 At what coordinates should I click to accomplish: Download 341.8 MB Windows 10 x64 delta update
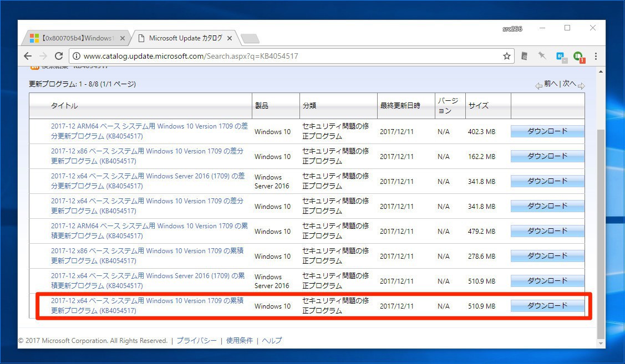point(547,206)
